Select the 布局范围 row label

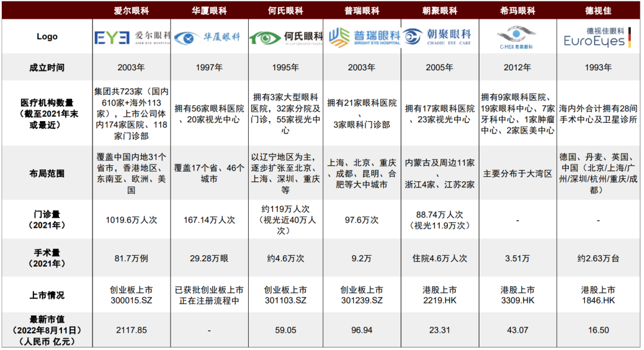tap(46, 172)
